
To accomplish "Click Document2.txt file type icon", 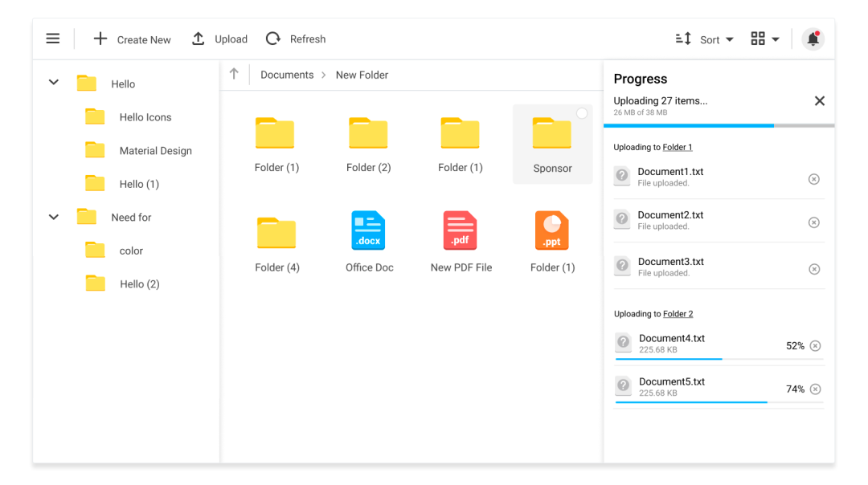I will tap(622, 219).
